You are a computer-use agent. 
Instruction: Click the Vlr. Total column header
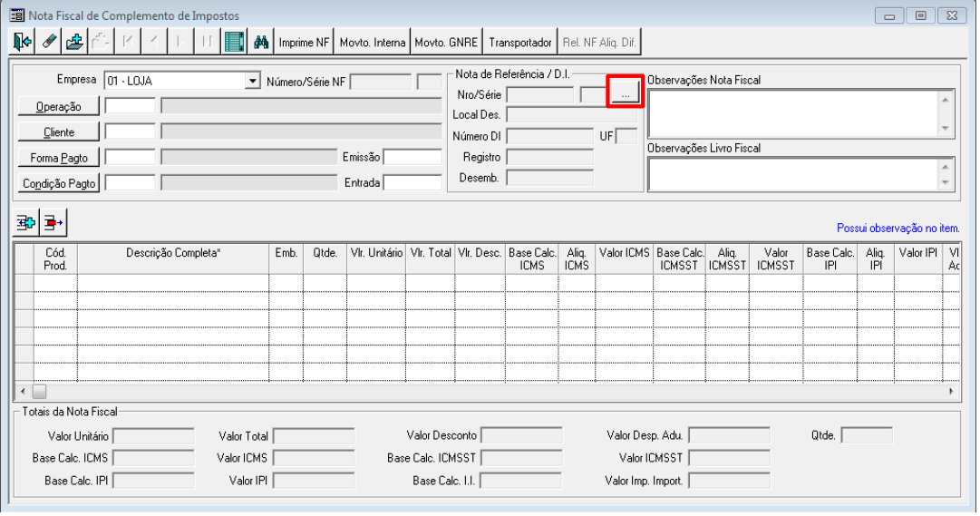(x=431, y=259)
